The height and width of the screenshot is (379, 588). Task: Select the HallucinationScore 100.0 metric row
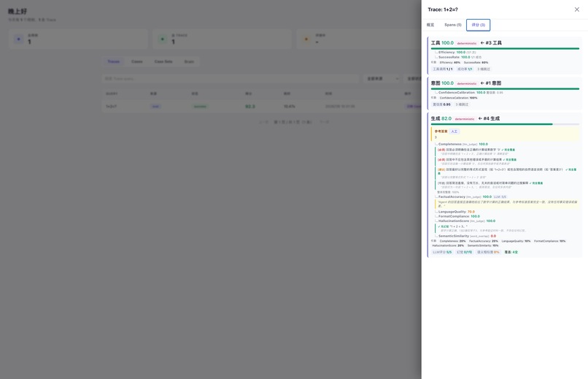pos(466,221)
